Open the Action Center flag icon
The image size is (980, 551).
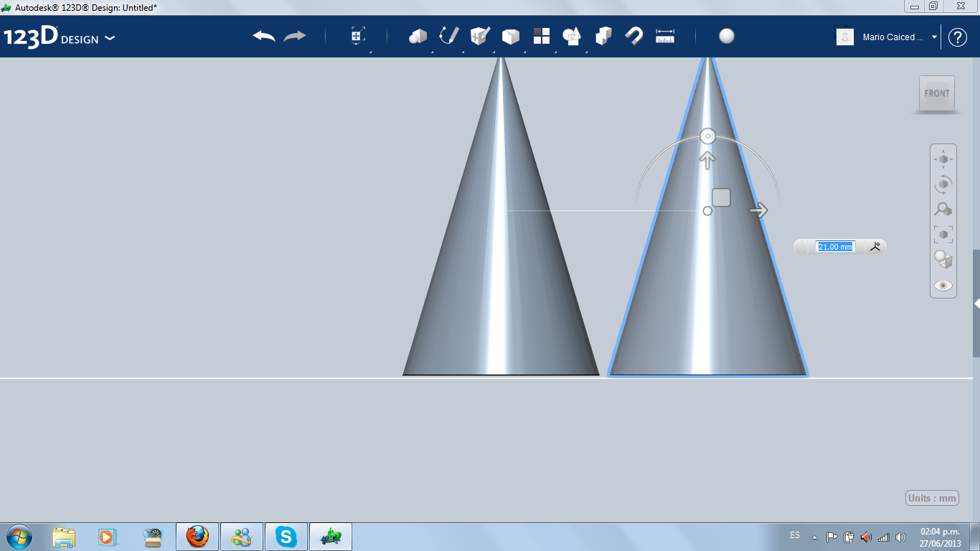(x=832, y=537)
